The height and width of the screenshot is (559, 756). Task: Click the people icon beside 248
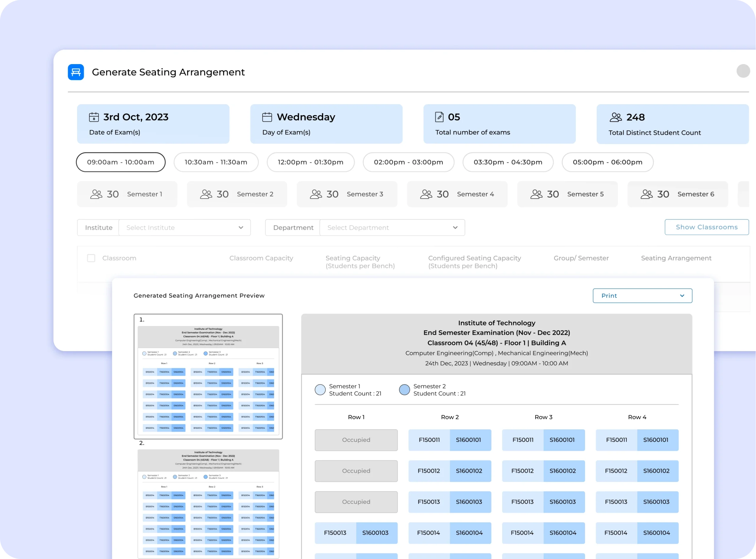[x=615, y=118]
